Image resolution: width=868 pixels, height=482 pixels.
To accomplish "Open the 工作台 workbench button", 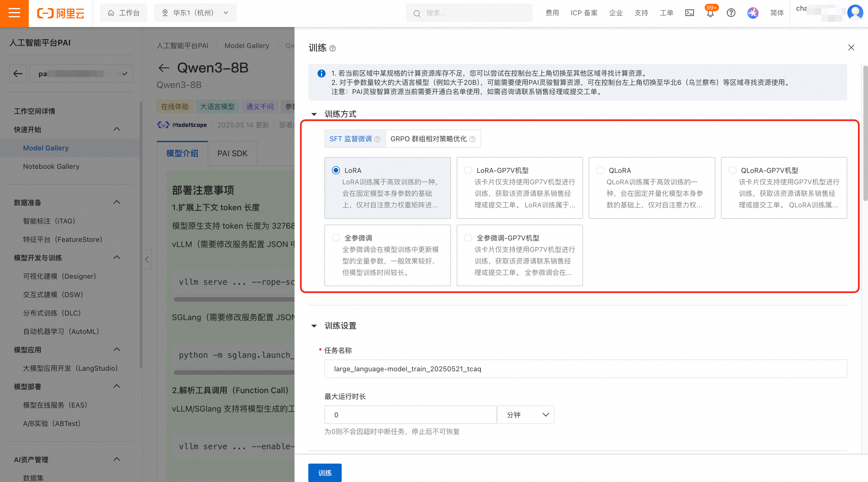I will [123, 13].
